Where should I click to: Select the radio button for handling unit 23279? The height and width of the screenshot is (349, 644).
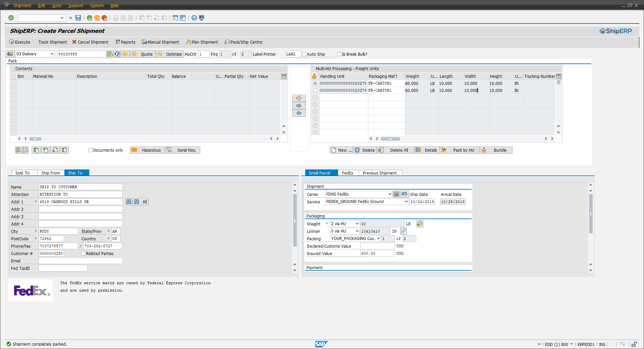pyautogui.click(x=315, y=90)
